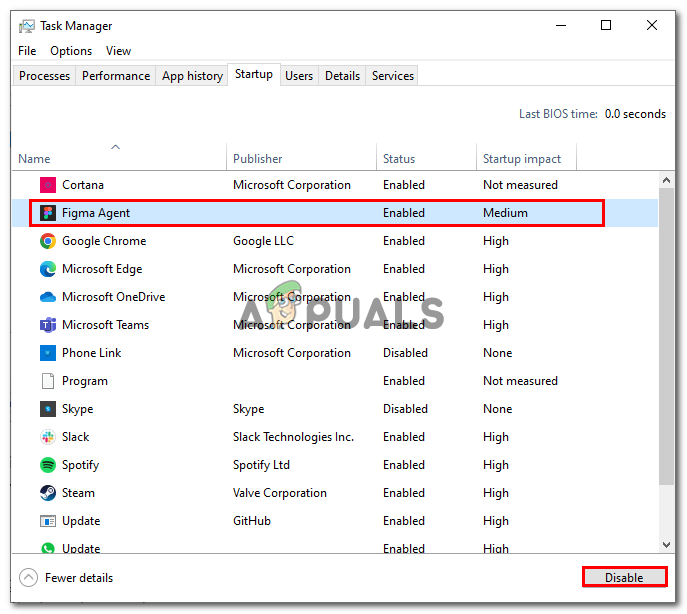Select the Slack row name
The width and height of the screenshot is (687, 614).
tap(75, 437)
